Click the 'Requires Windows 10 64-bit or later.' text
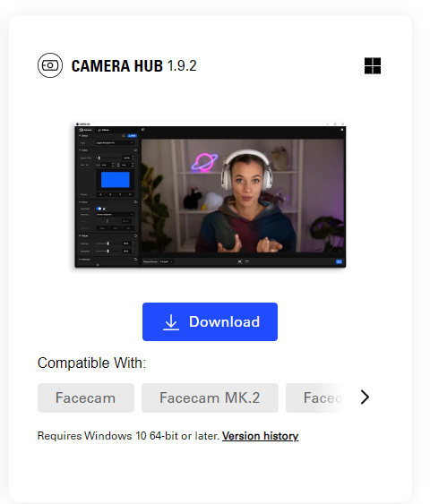The width and height of the screenshot is (430, 504). coord(128,436)
